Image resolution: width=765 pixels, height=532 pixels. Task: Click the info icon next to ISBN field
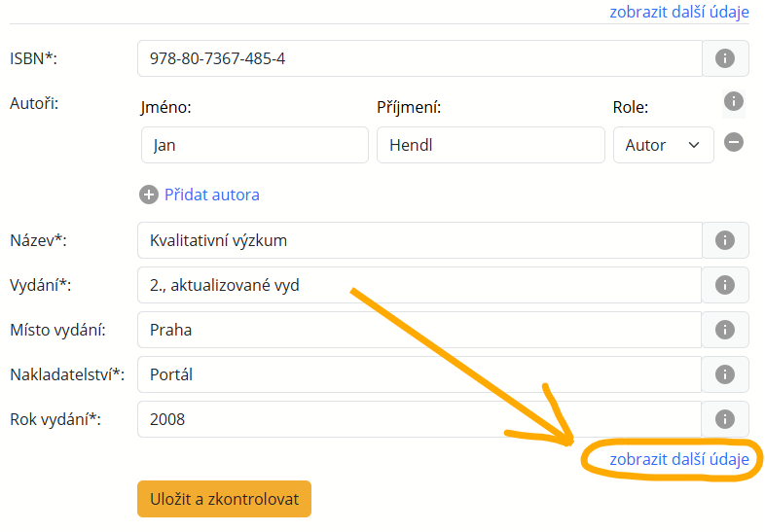tap(724, 58)
